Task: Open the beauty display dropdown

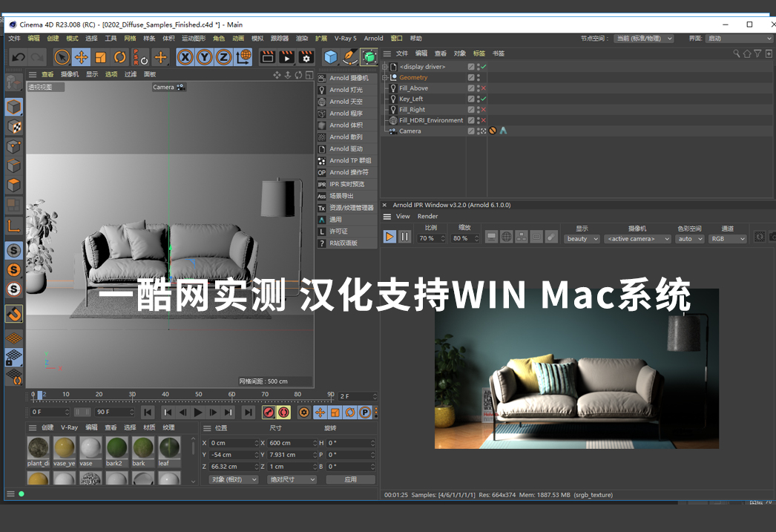Action: (582, 238)
